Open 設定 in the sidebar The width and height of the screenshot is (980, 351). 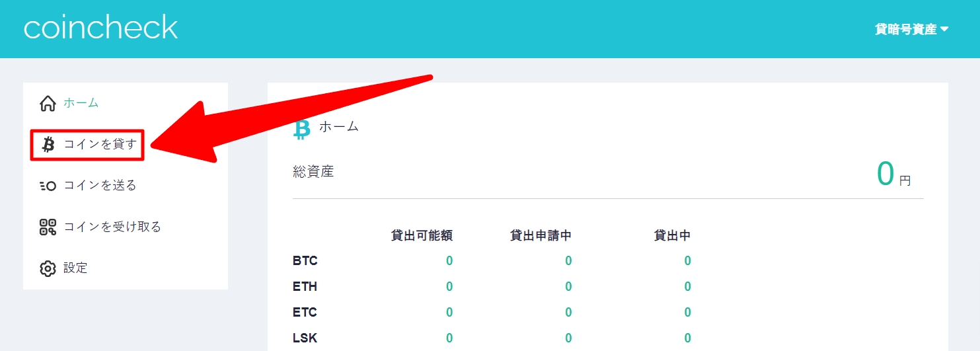click(x=75, y=268)
